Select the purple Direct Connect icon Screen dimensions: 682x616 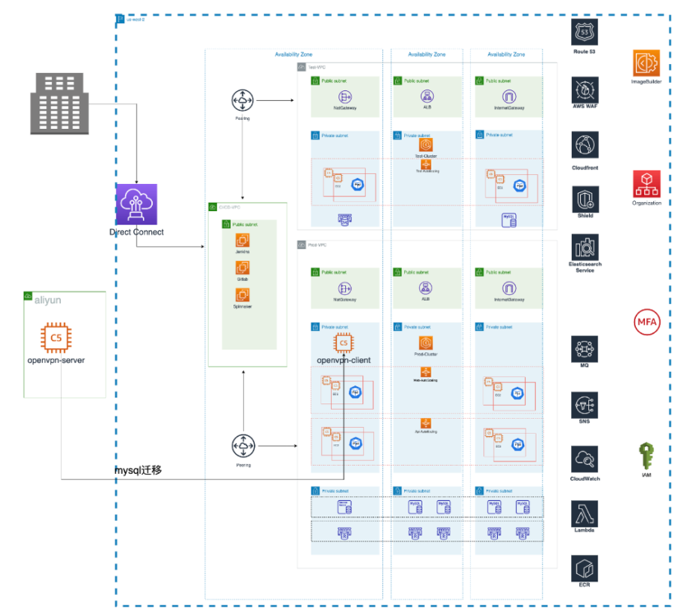[x=136, y=205]
